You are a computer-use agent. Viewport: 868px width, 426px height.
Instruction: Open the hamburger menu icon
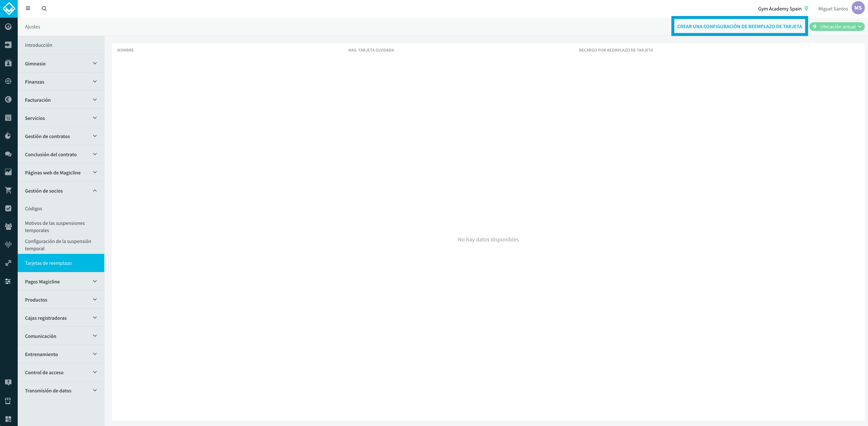(x=28, y=8)
